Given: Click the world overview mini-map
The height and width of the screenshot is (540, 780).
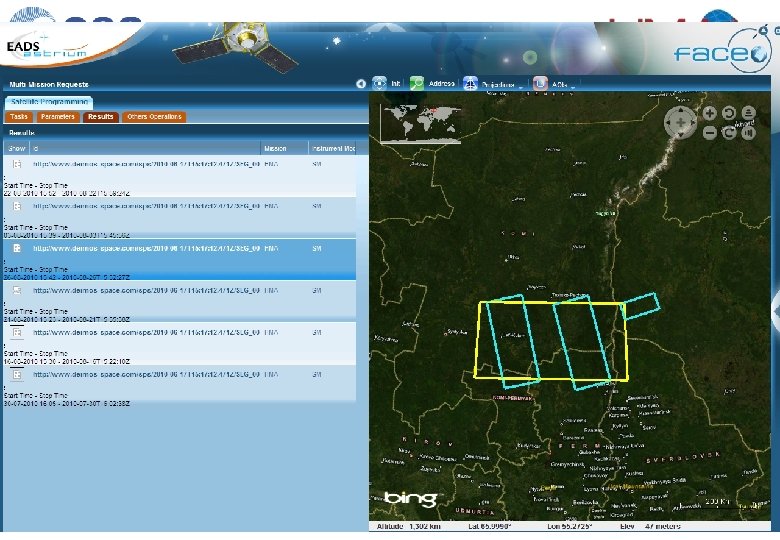Looking at the screenshot, I should click(x=420, y=123).
